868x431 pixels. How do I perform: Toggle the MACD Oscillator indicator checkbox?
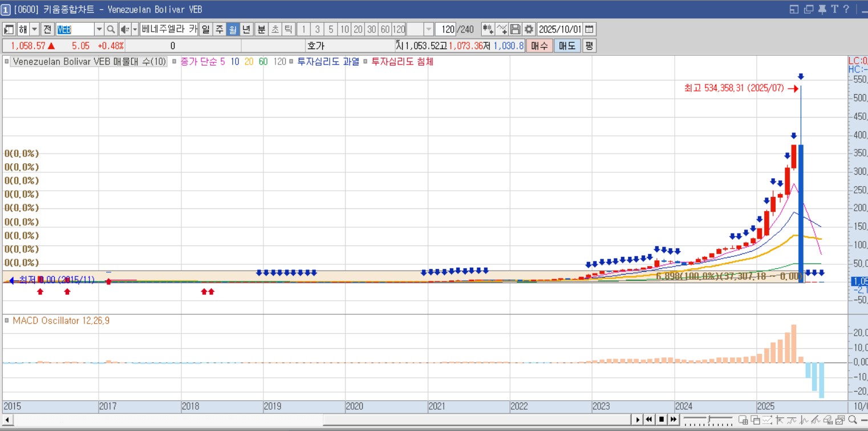pyautogui.click(x=7, y=321)
